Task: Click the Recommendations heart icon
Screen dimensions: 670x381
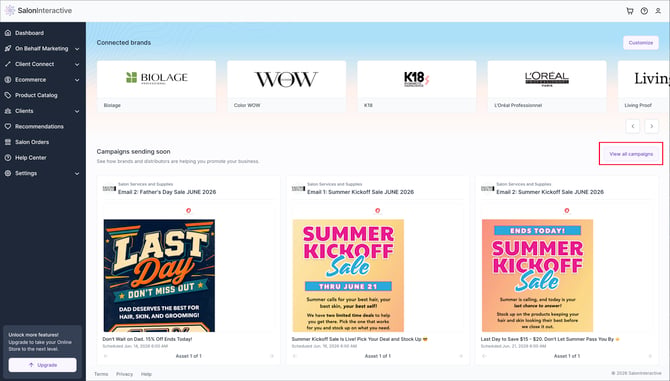Action: (x=8, y=126)
